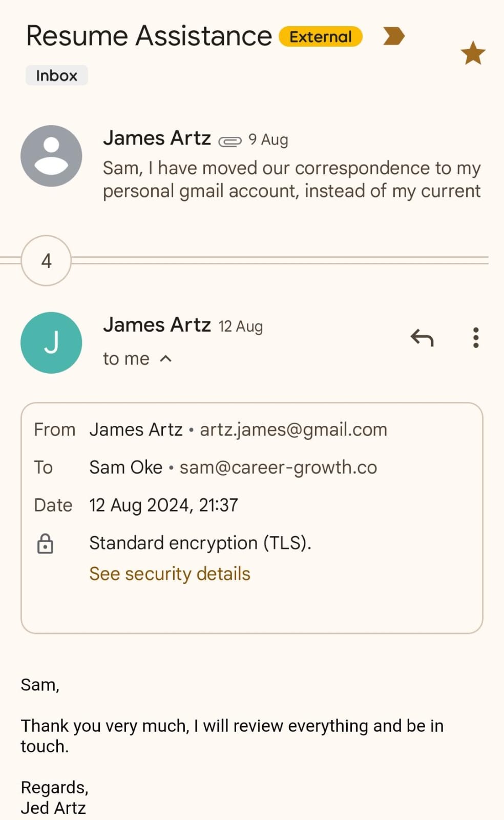Viewport: 504px width, 820px height.
Task: Tap the James Artz name dated 12 Aug
Action: (157, 325)
